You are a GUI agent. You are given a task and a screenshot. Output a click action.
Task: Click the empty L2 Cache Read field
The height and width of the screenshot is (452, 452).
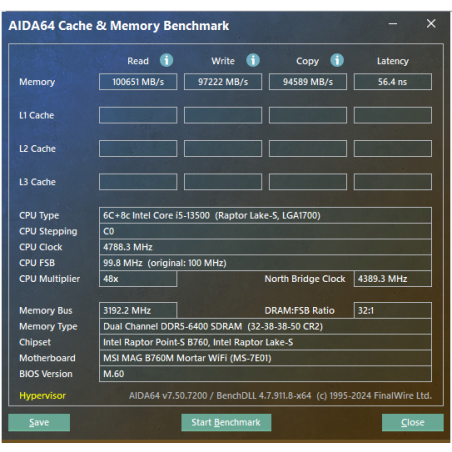pos(138,148)
